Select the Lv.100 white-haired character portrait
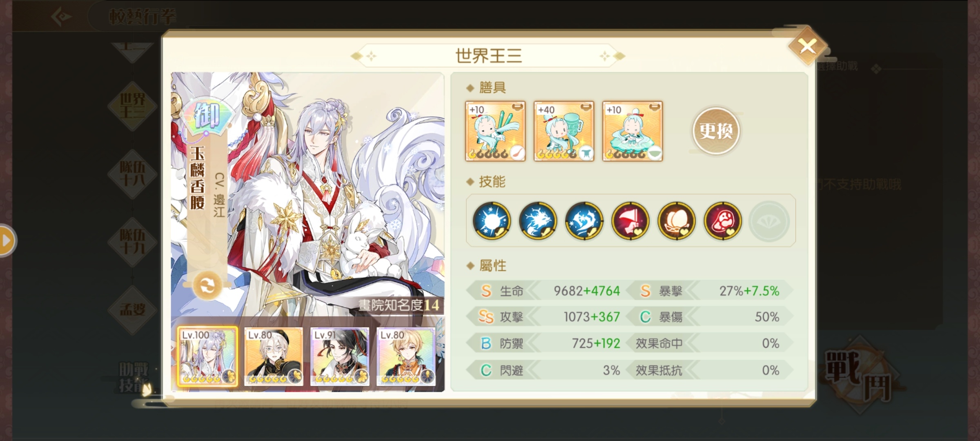 click(x=207, y=356)
